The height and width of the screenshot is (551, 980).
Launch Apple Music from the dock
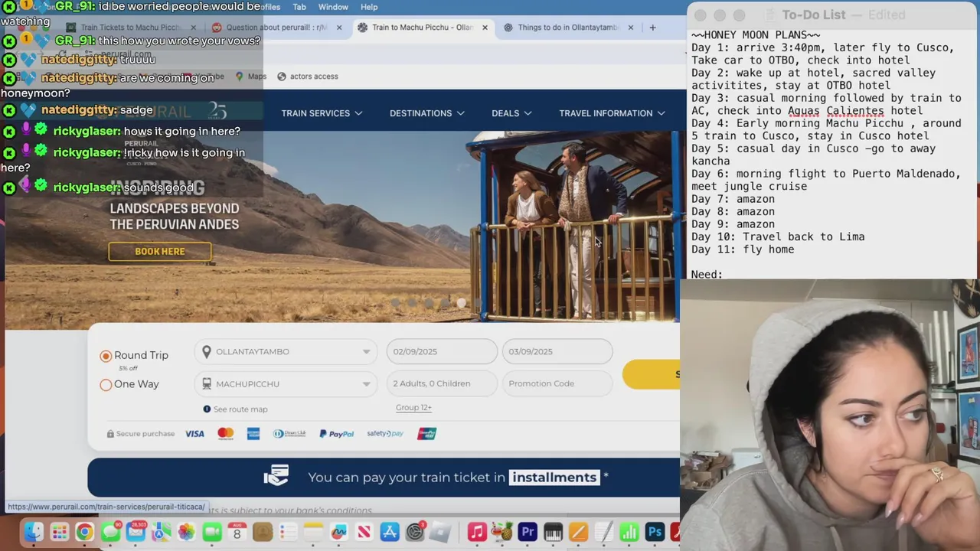[x=477, y=532]
